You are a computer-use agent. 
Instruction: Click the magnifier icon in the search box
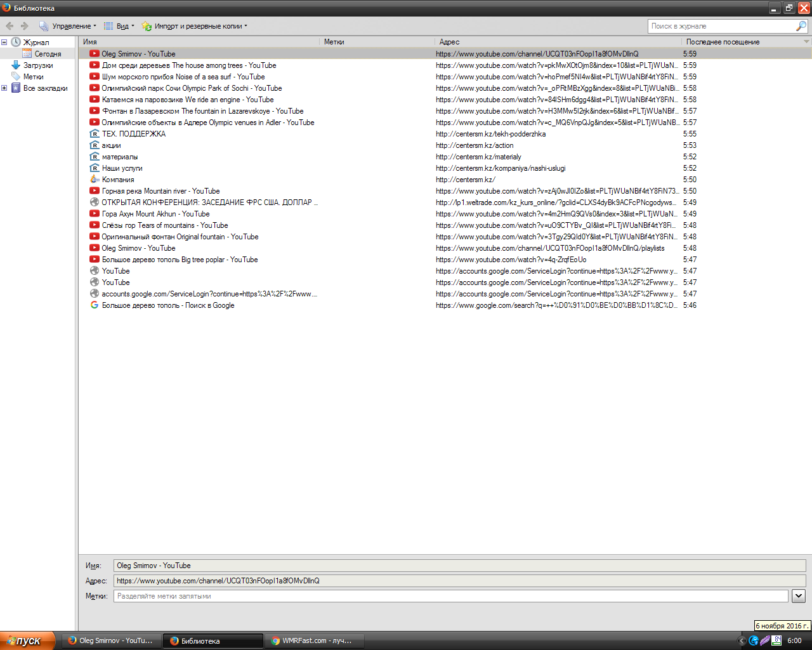pos(801,26)
